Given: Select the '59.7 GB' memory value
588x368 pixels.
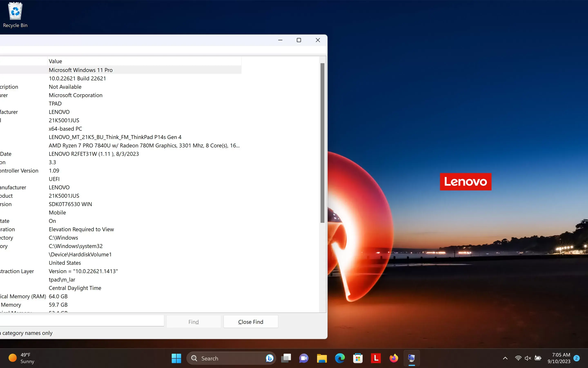Looking at the screenshot, I should click(58, 305).
